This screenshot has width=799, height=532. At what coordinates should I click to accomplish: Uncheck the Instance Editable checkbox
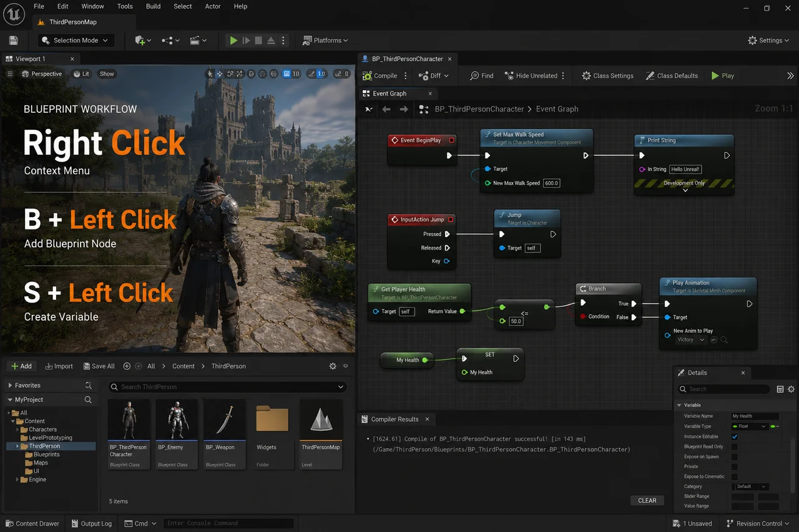[735, 437]
